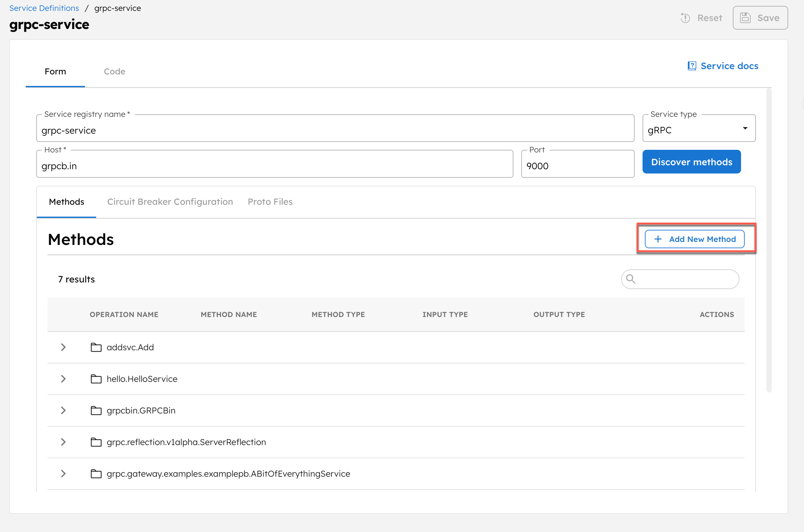Expand the grpcbin.GRPCBin row
Viewport: 804px width, 532px height.
click(63, 410)
